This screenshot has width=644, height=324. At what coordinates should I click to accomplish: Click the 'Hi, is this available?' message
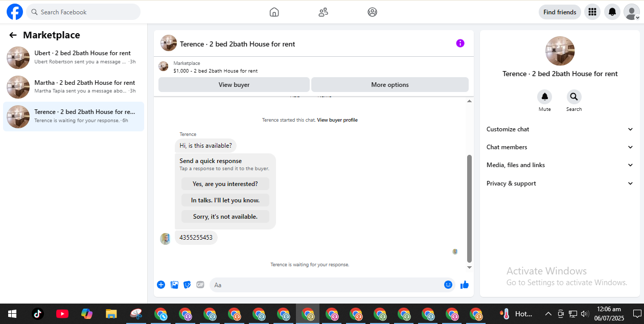tap(205, 146)
